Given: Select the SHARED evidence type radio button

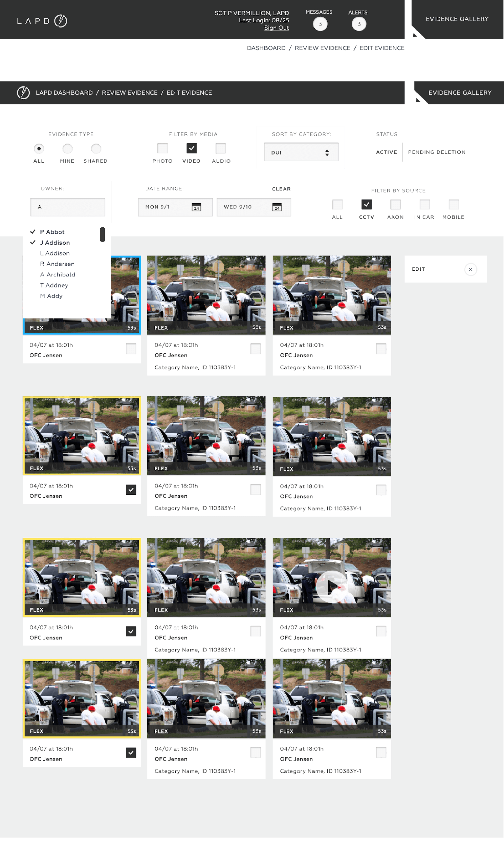Looking at the screenshot, I should coord(96,148).
